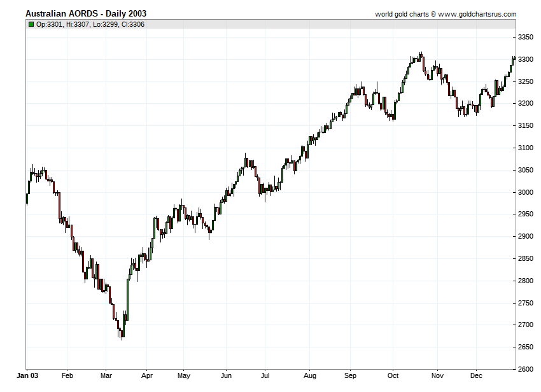Click the mid-March candlestick at the yearly low
The image size is (541, 392).
pyautogui.click(x=122, y=333)
